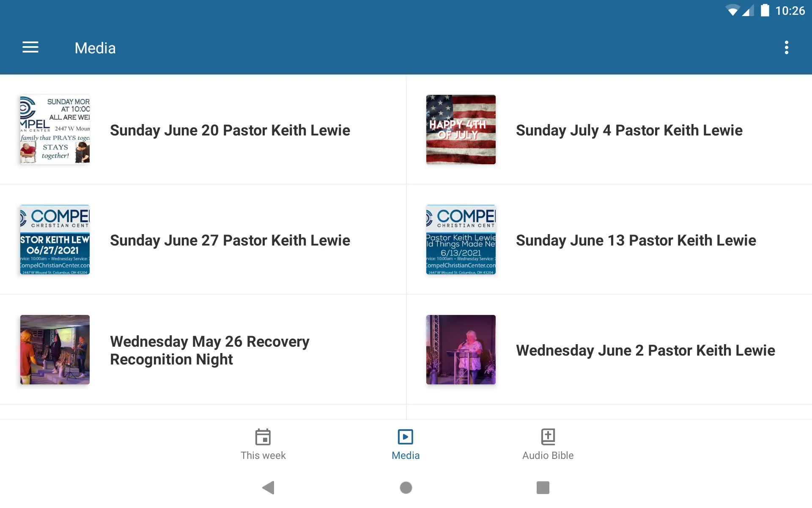Expand Sunday June 20 media item
This screenshot has width=812, height=508.
[x=203, y=130]
